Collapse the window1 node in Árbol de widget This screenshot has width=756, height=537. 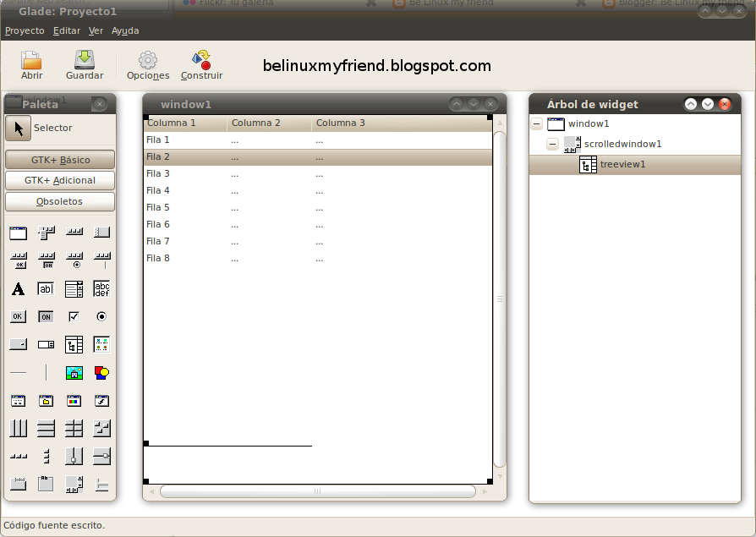[536, 123]
